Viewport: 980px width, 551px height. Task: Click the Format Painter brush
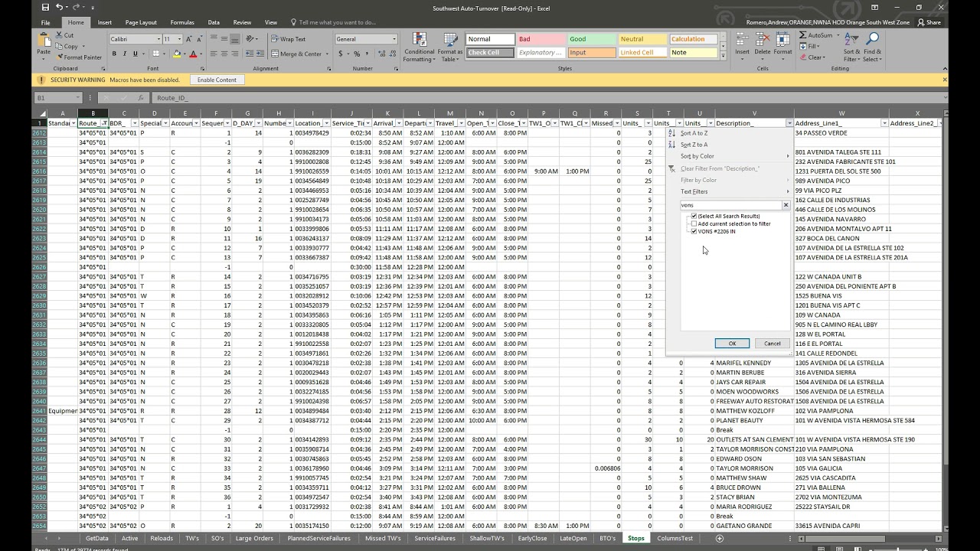[59, 57]
